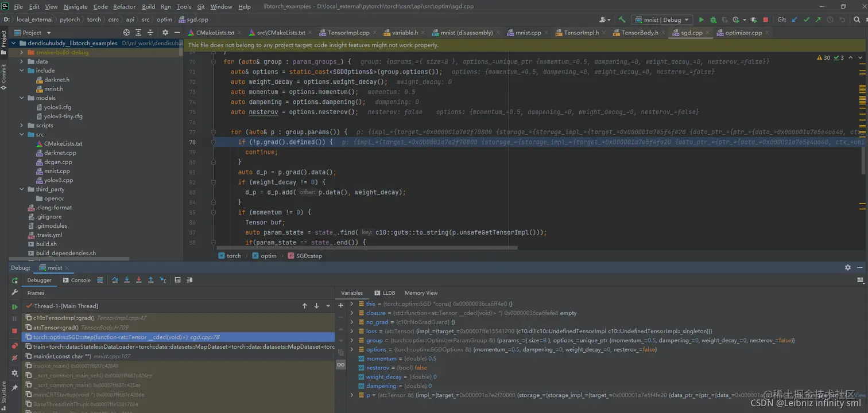868x413 pixels.
Task: Stop the process with red square in top toolbar
Action: 765,20
